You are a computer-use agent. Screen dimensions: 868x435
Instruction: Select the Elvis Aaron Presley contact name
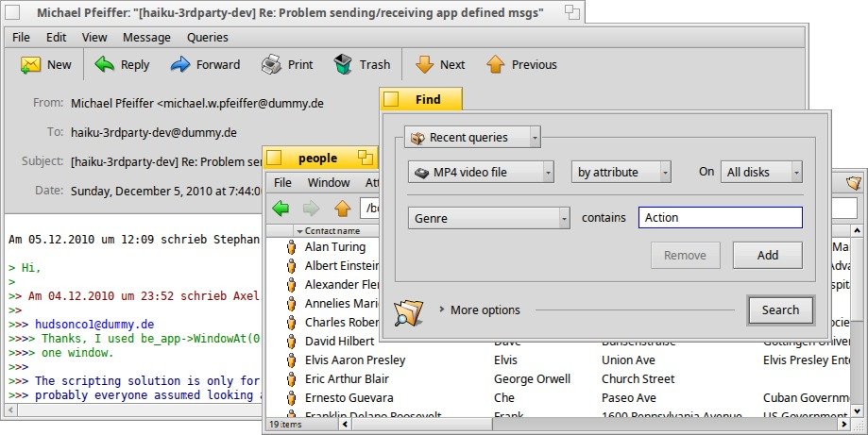(355, 360)
